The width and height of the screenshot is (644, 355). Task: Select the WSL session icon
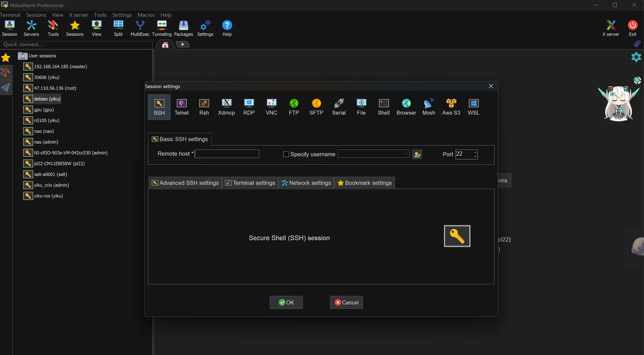pyautogui.click(x=474, y=107)
